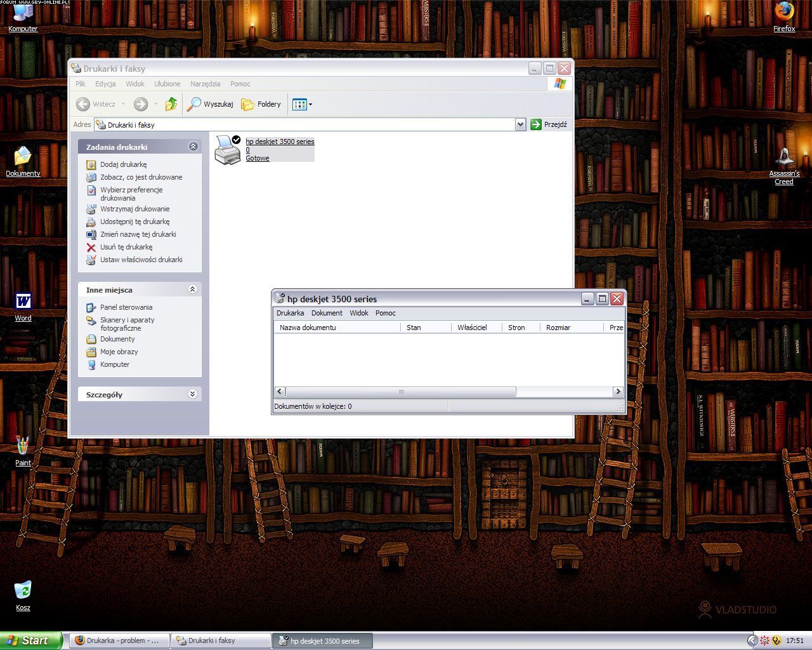Click the forward arrow toolbar button

click(x=141, y=104)
